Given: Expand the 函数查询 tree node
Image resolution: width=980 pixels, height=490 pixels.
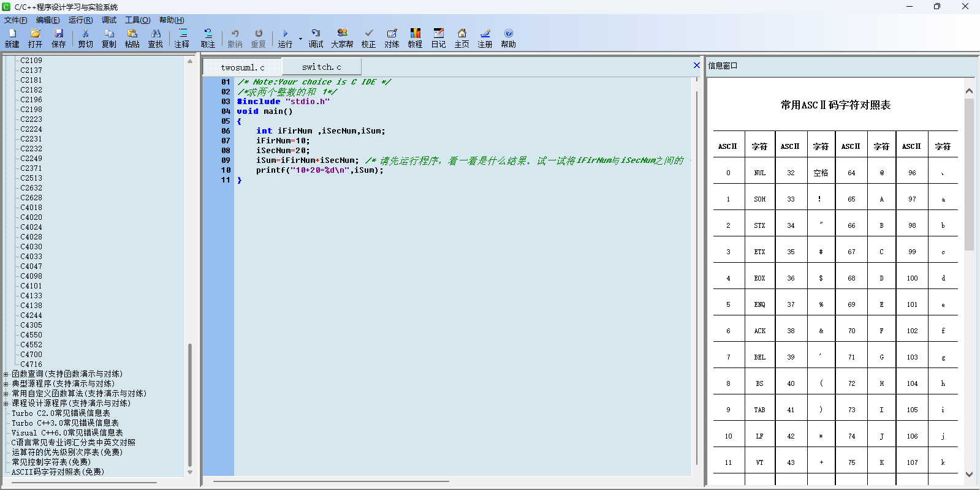Looking at the screenshot, I should coord(6,374).
